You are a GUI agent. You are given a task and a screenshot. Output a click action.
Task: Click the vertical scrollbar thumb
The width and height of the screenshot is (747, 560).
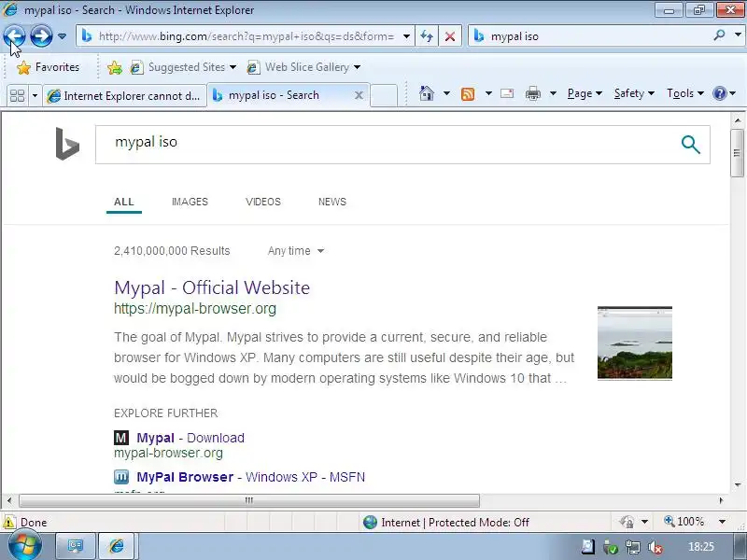pos(737,152)
